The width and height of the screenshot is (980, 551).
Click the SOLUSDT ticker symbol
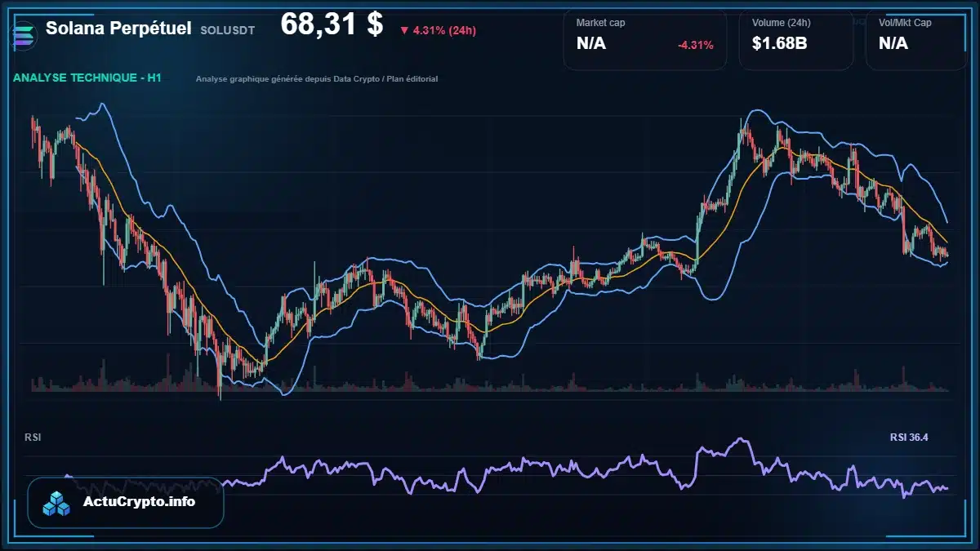coord(227,30)
